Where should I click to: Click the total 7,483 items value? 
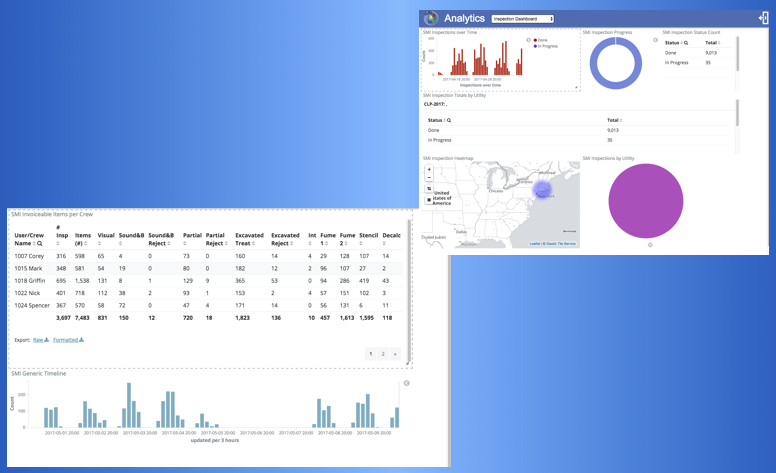point(82,318)
